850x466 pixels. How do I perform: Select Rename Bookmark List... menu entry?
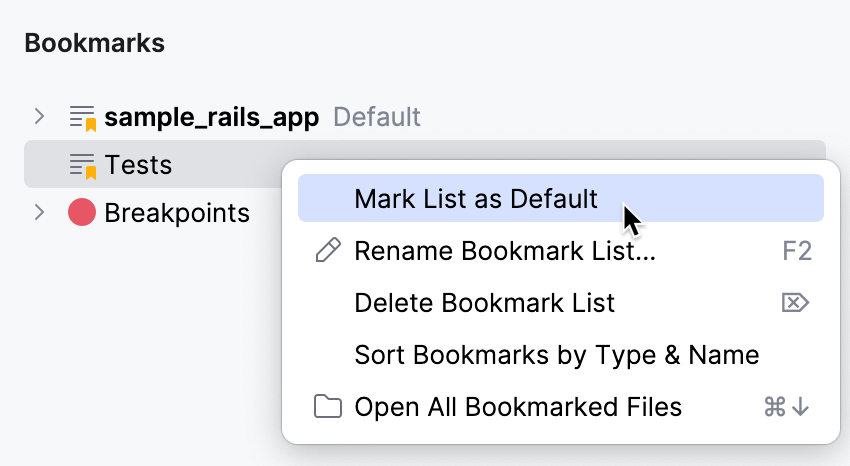click(505, 251)
